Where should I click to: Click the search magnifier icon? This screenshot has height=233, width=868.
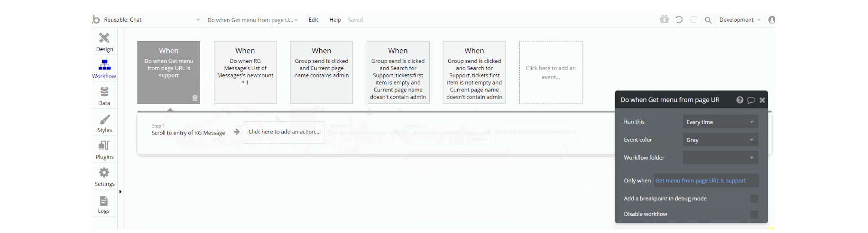click(x=708, y=20)
